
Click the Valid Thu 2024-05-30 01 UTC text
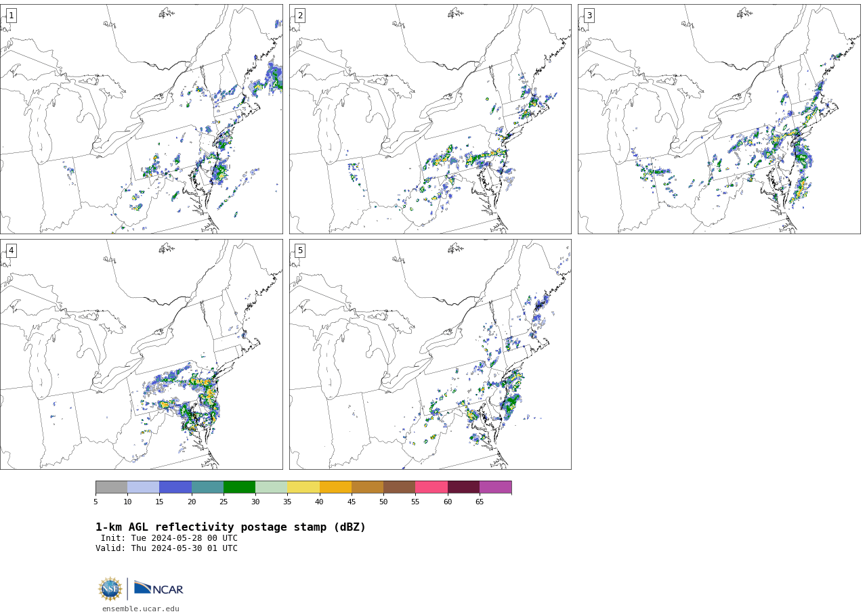click(x=167, y=548)
